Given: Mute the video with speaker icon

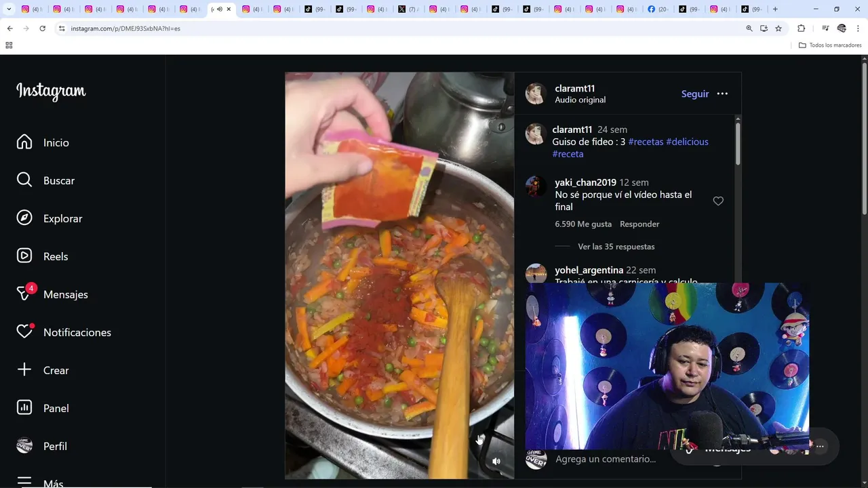Looking at the screenshot, I should [x=496, y=462].
